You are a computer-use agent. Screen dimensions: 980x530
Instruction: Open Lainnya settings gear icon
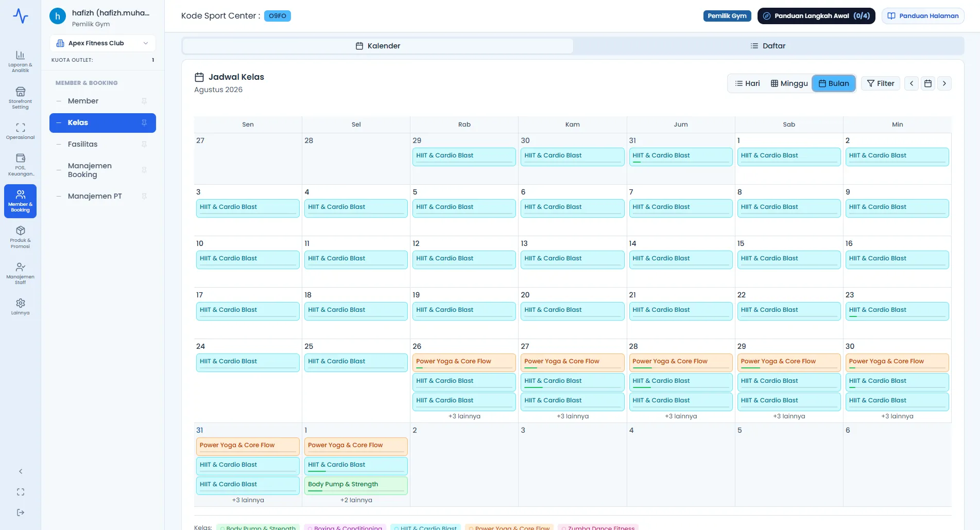coord(20,307)
